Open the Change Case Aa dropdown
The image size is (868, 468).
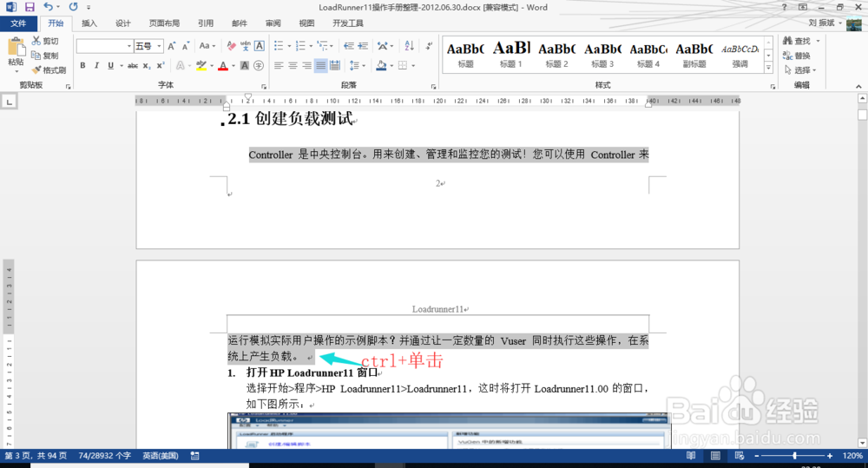207,46
